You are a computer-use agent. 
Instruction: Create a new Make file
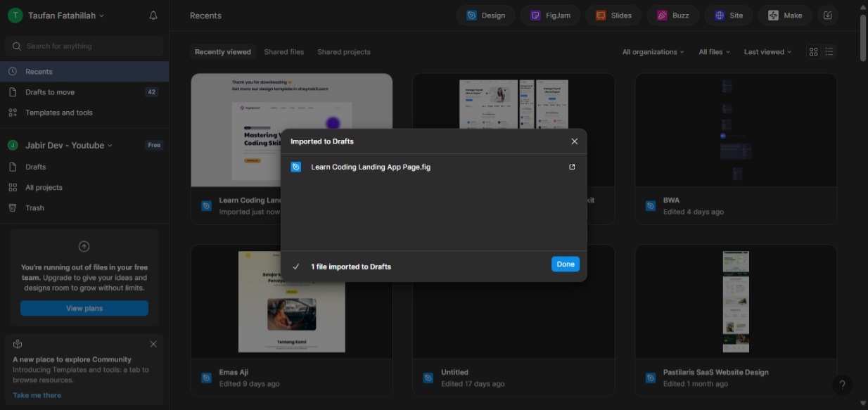point(785,15)
